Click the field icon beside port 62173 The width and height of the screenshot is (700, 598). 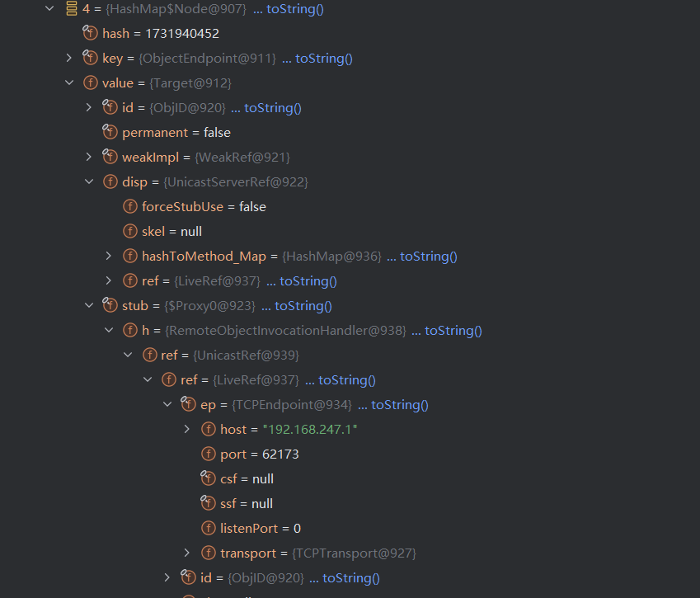coord(209,454)
